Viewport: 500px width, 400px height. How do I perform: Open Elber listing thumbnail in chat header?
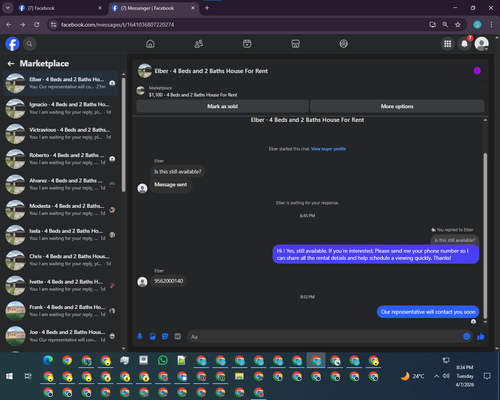145,71
